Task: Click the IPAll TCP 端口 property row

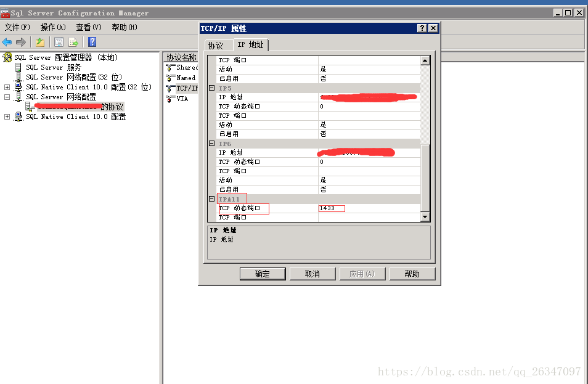Action: [318, 218]
